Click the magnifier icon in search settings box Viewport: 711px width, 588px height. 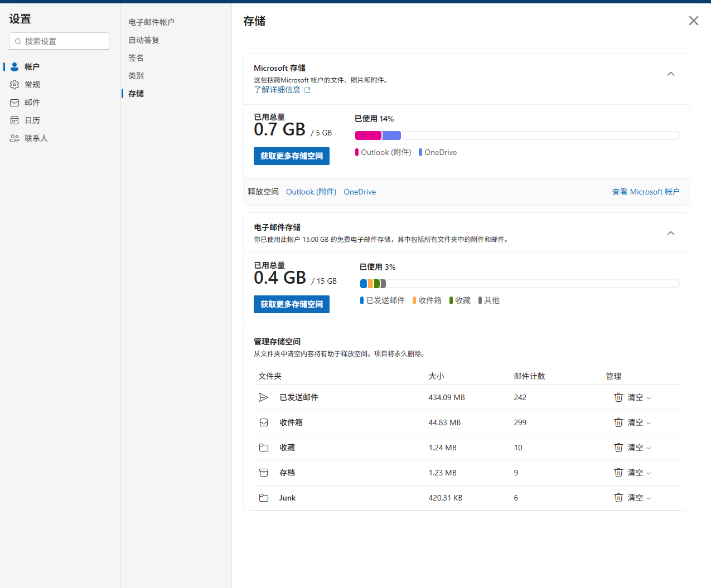coord(18,41)
